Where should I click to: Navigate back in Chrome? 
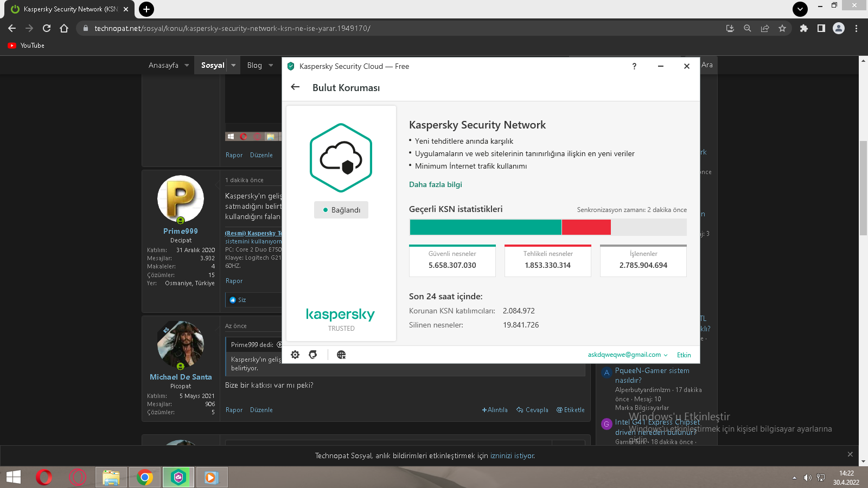(x=12, y=28)
